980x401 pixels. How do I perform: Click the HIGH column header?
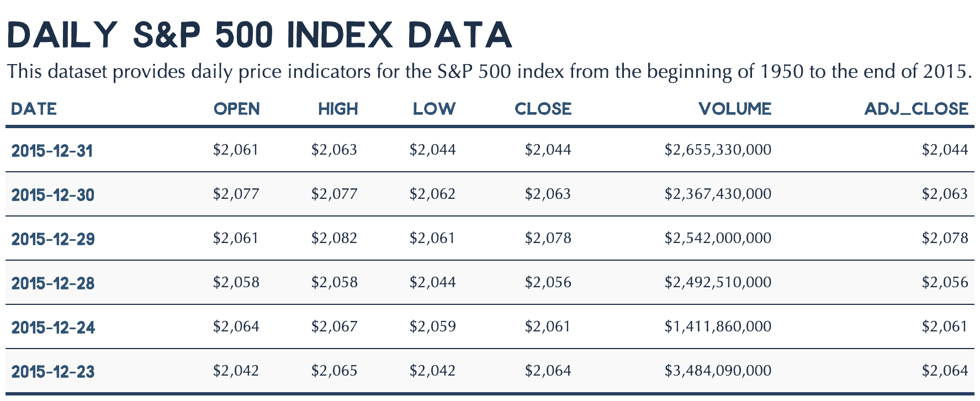tap(338, 109)
